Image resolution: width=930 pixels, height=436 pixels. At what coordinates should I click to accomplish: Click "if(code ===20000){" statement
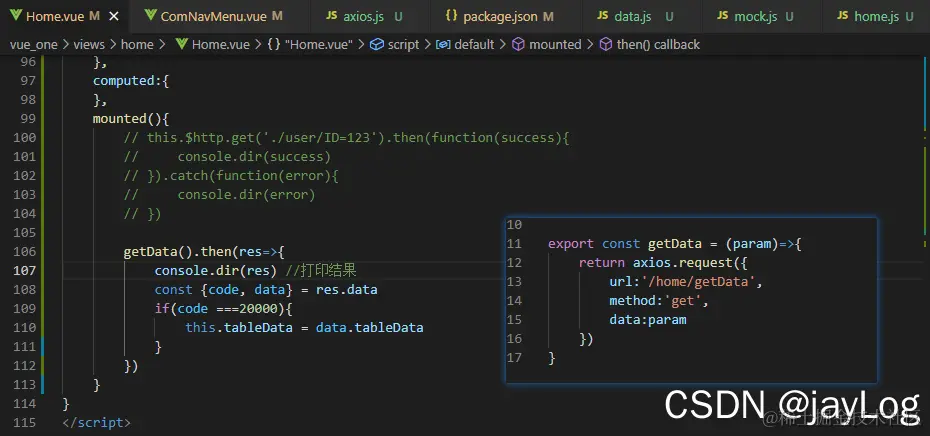224,308
